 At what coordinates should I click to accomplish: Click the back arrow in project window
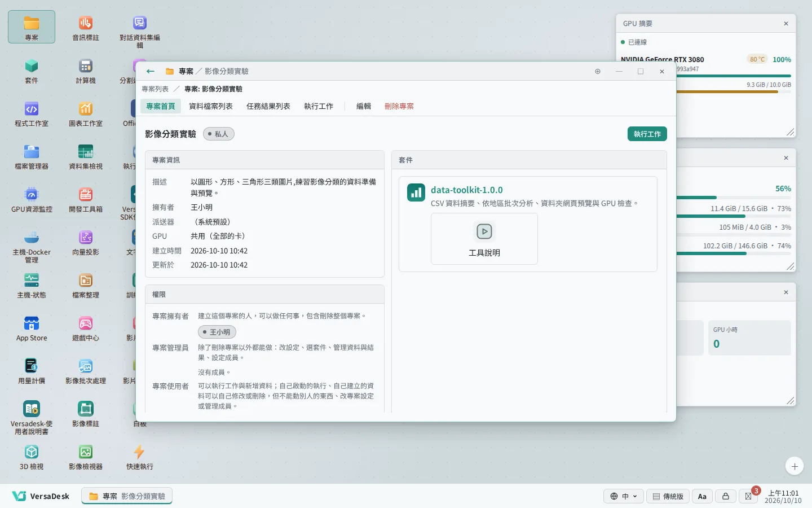click(x=150, y=71)
